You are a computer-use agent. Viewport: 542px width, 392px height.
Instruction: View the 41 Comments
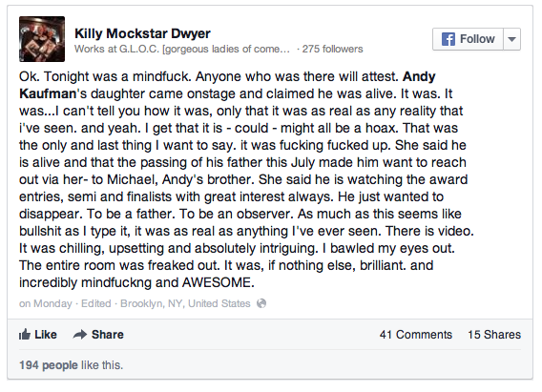416,335
